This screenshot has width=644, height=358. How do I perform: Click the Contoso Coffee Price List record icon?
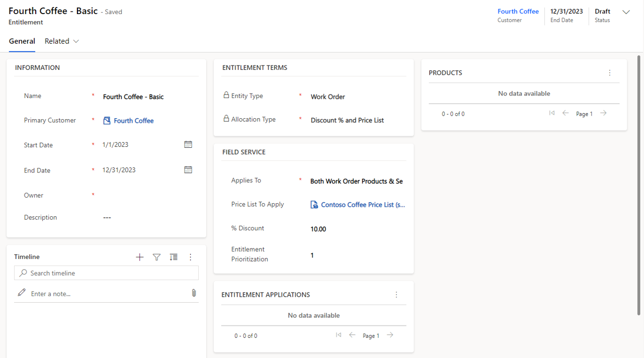tap(314, 205)
